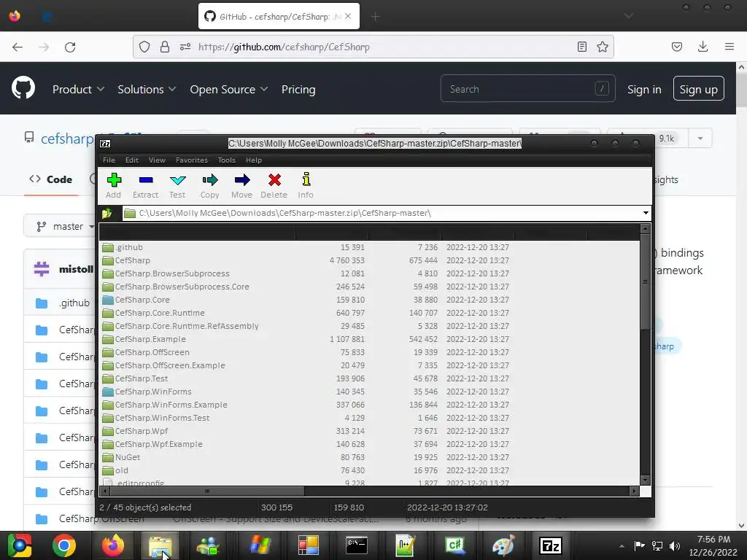The width and height of the screenshot is (747, 560).
Task: Open a new Firefox tab
Action: click(x=376, y=17)
